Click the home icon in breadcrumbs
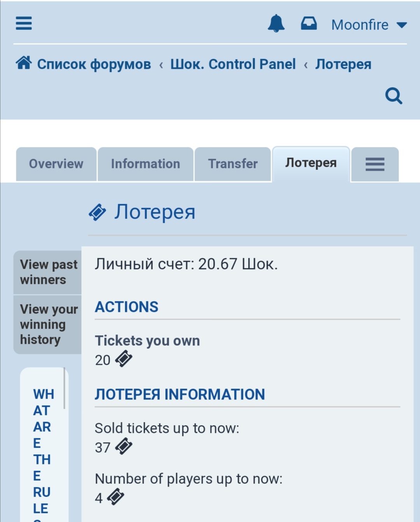Screen dimensions: 420x522 click(24, 63)
